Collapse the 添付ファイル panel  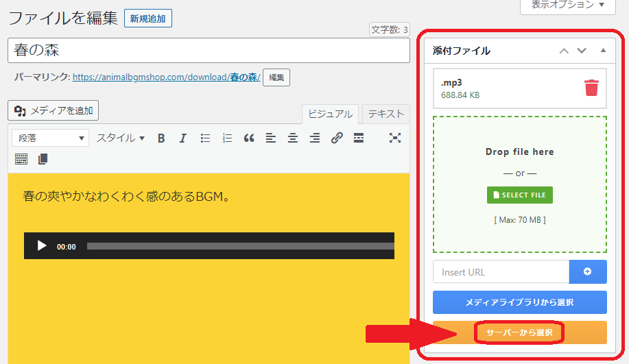[x=604, y=51]
